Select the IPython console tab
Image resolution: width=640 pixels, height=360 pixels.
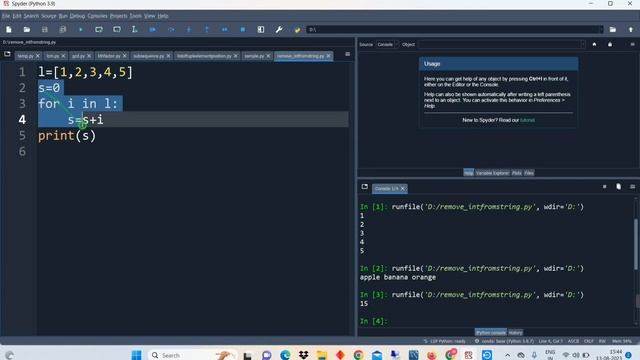point(491,333)
